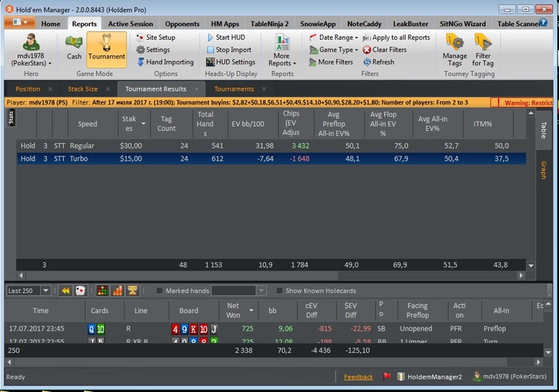Open the LeakBuster tab
Image resolution: width=559 pixels, height=392 pixels.
410,24
